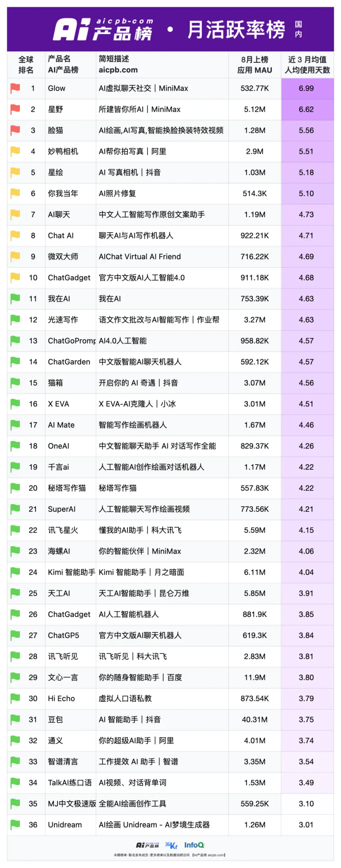The image size is (341, 868).
Task: Click the InfoQ logo in footer
Action: pos(194,845)
